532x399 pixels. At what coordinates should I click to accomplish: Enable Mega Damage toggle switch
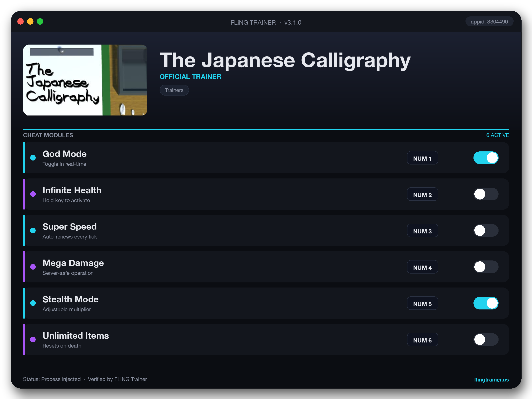coord(486,267)
